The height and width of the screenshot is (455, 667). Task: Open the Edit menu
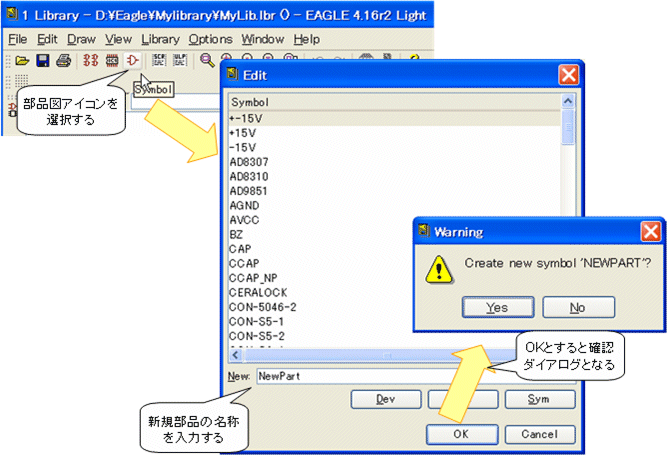(x=47, y=40)
